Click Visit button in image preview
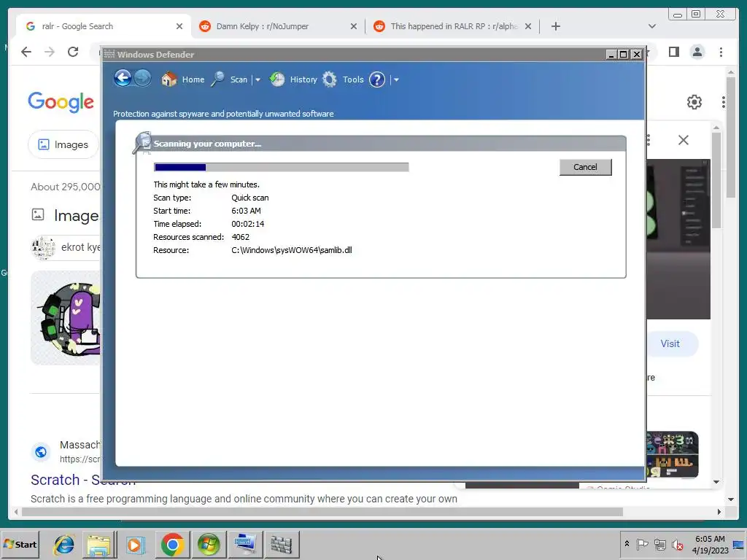747x560 pixels. point(670,343)
